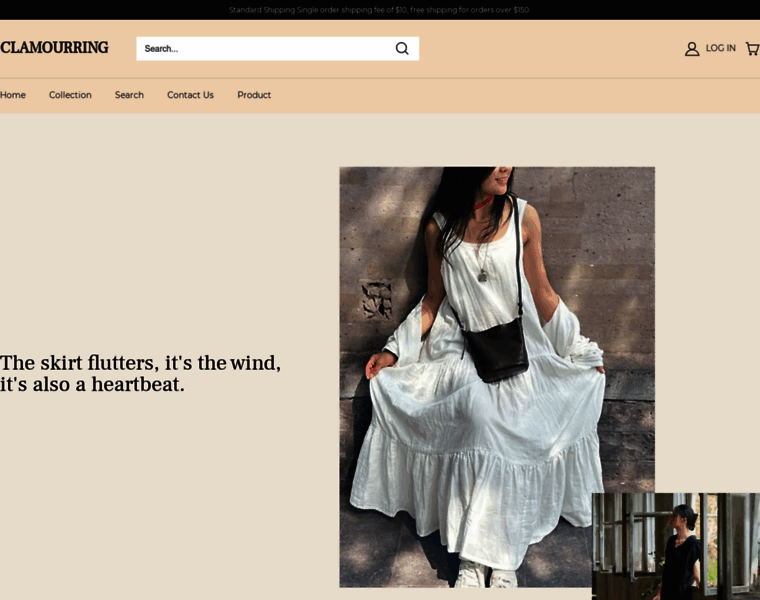Click the CLAMOURRING store logo
The height and width of the screenshot is (600, 760).
coord(54,48)
